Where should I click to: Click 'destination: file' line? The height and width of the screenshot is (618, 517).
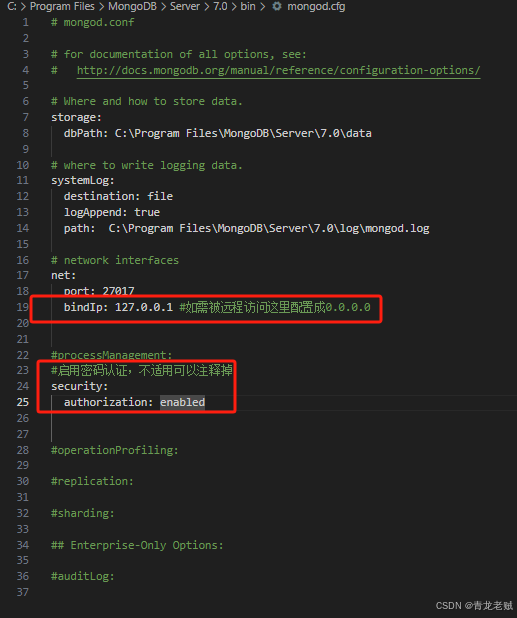(118, 196)
